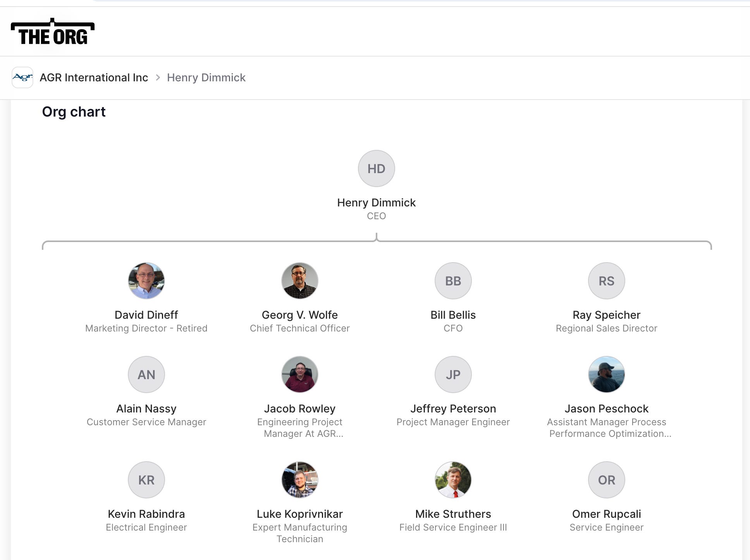Click Jason Peschock profile photo
Screen dimensions: 750x560
coord(607,374)
